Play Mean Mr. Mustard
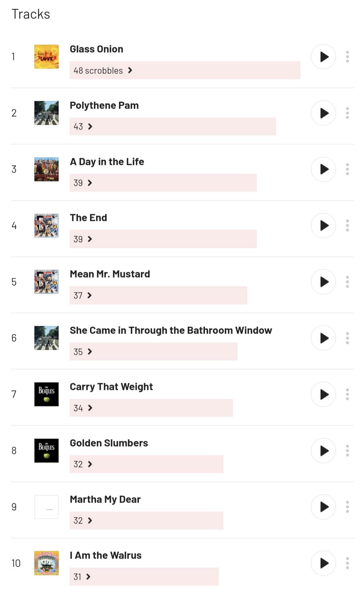 [x=323, y=282]
